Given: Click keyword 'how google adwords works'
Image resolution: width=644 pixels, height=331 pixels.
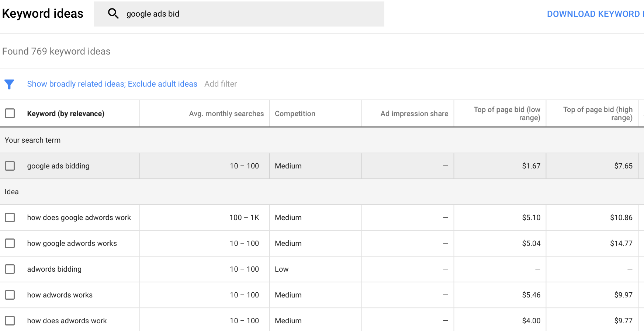Looking at the screenshot, I should 72,243.
